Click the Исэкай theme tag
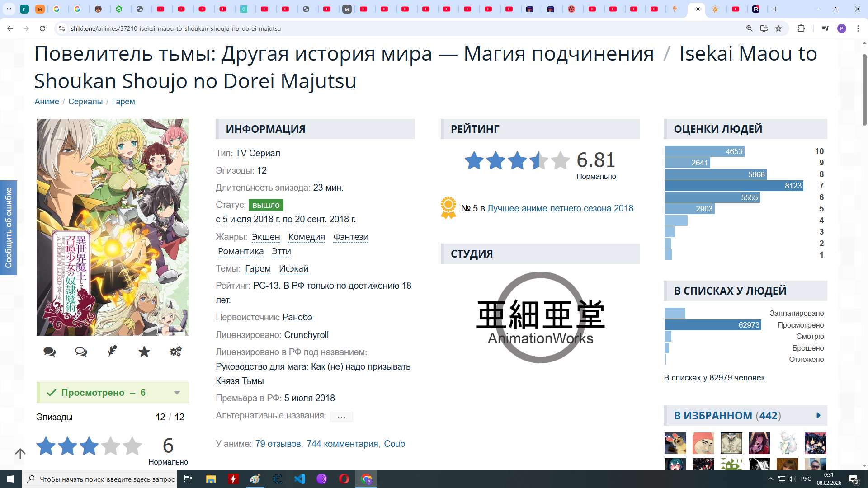Image resolution: width=868 pixels, height=488 pixels. (293, 268)
